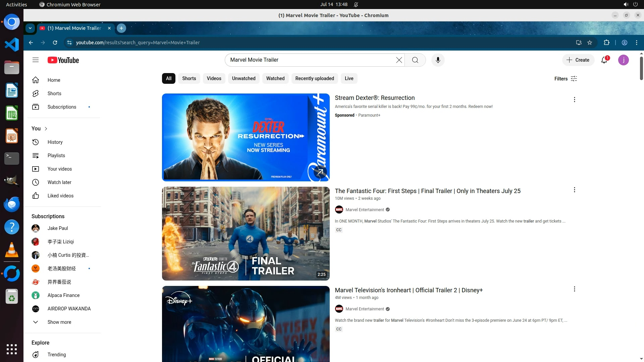This screenshot has height=362, width=644.
Task: Open the Filters options panel
Action: click(x=566, y=79)
